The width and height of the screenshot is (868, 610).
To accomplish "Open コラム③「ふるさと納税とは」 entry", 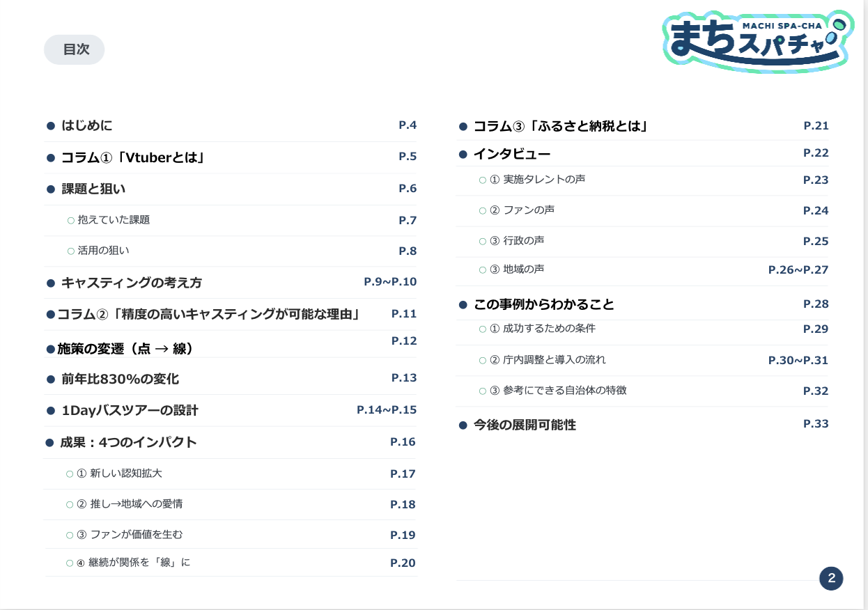I will pos(561,127).
